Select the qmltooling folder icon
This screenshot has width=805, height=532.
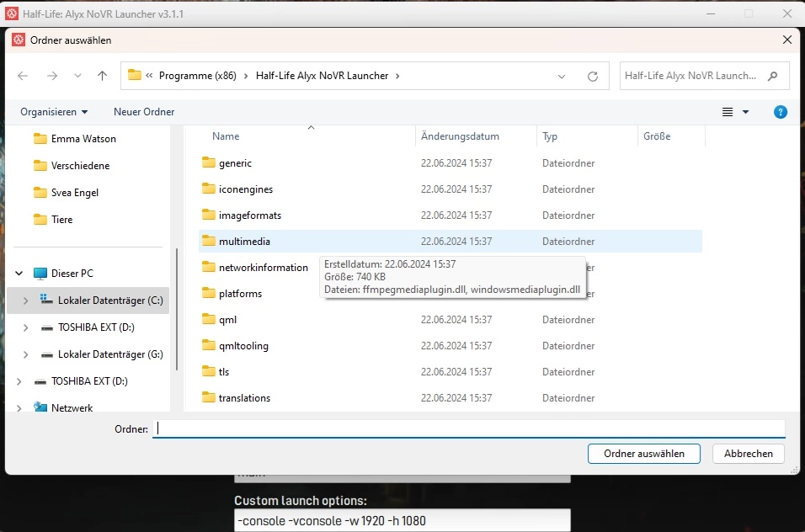(x=209, y=346)
